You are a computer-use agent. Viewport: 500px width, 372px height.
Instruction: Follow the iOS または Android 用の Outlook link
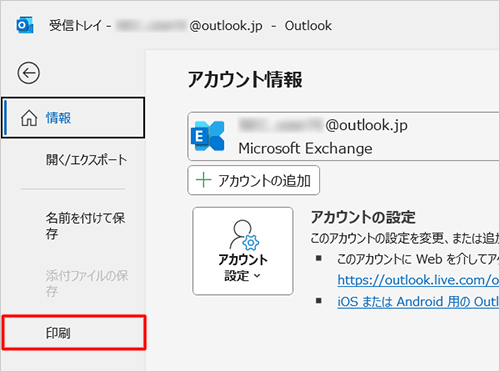pyautogui.click(x=418, y=302)
